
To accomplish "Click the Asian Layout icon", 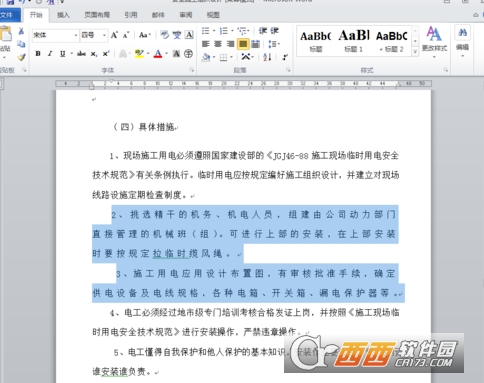I will pos(247,57).
